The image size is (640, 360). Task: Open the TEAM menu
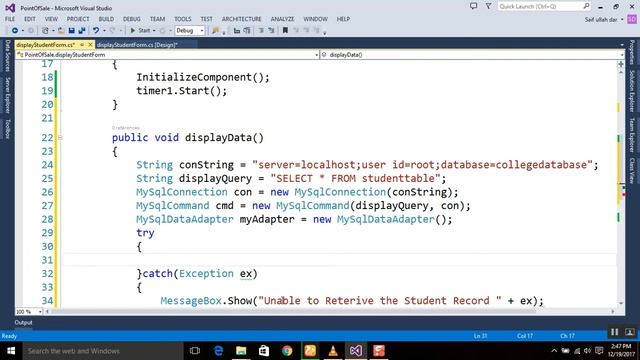(x=157, y=19)
